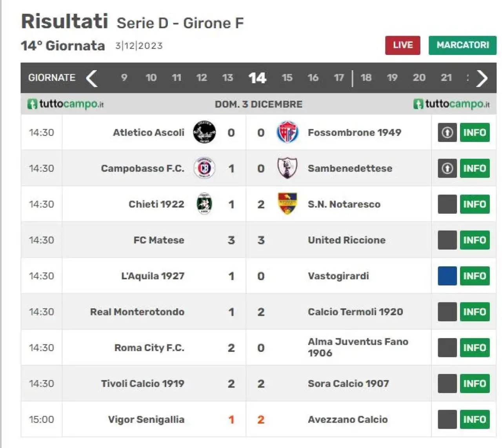Screen dimensions: 502x448
Task: Jump to matchday 20
Action: (x=419, y=78)
